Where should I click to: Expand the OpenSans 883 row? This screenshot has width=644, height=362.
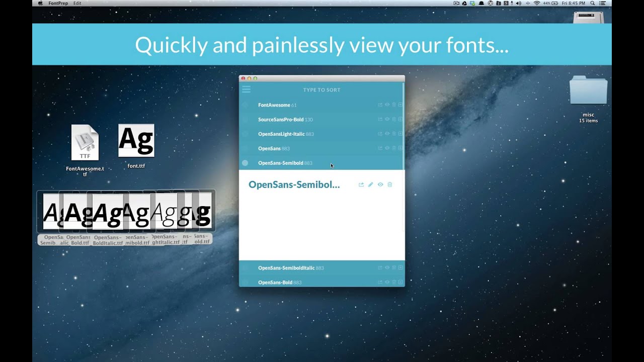click(x=321, y=148)
